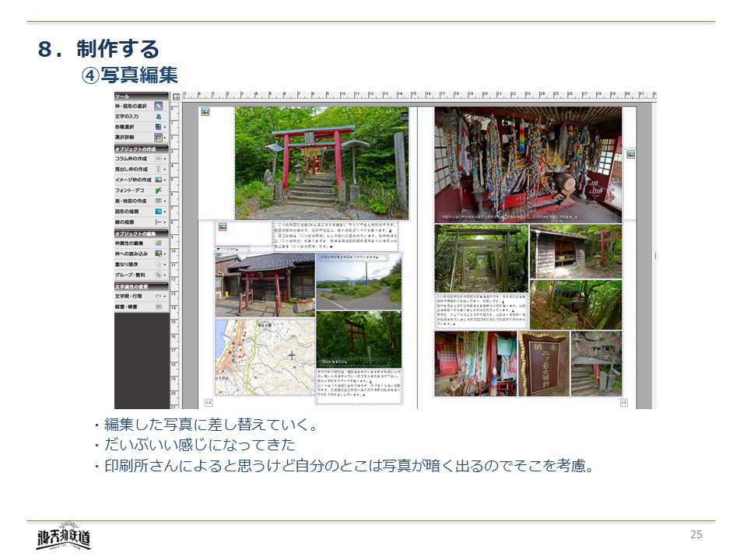747x560 pixels.
Task: Click the フォント・デコ tool icon
Action: tap(158, 190)
